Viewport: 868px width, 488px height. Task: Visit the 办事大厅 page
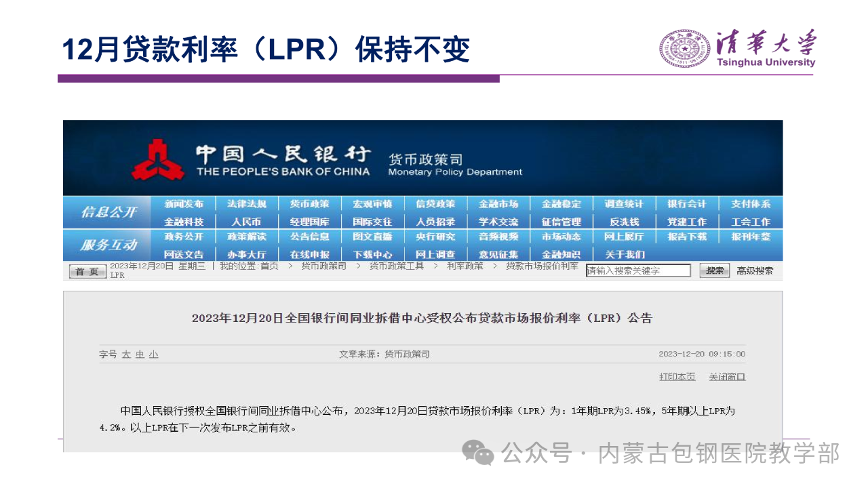pos(247,255)
